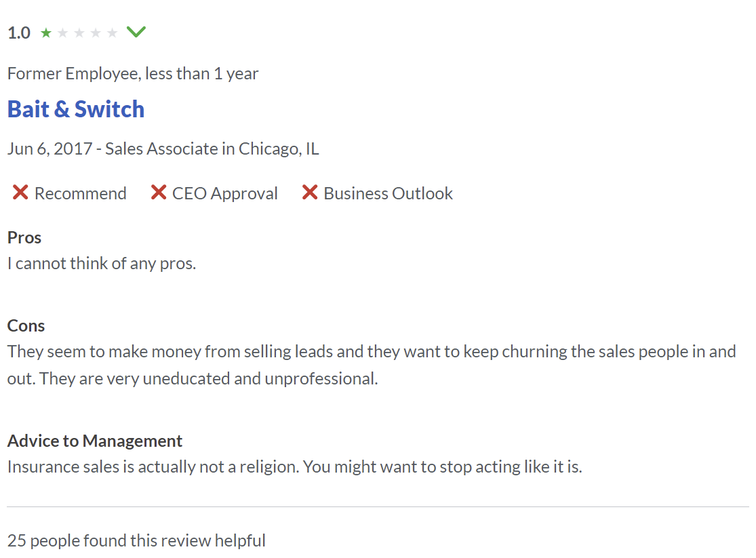
Task: Click the fourth grey rating star
Action: [x=96, y=33]
